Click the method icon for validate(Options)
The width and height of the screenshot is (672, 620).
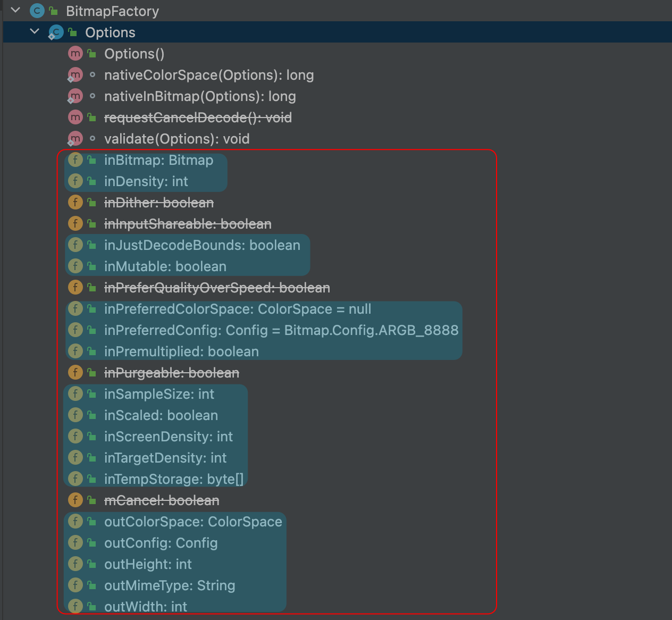(x=75, y=138)
